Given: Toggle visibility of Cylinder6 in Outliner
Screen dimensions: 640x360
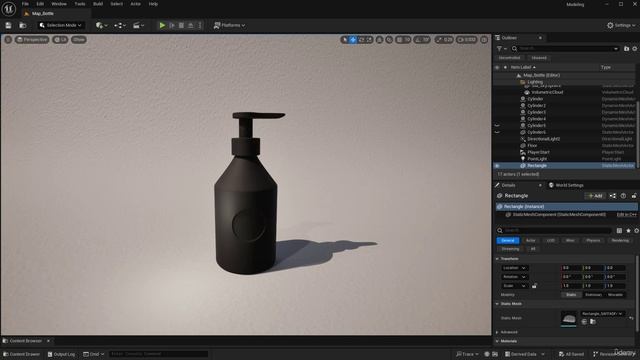Looking at the screenshot, I should [497, 132].
